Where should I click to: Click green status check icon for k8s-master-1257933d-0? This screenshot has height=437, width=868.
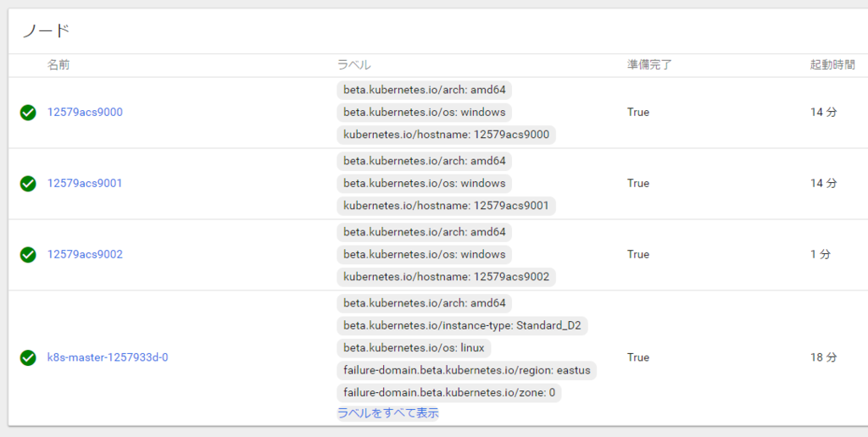point(28,357)
